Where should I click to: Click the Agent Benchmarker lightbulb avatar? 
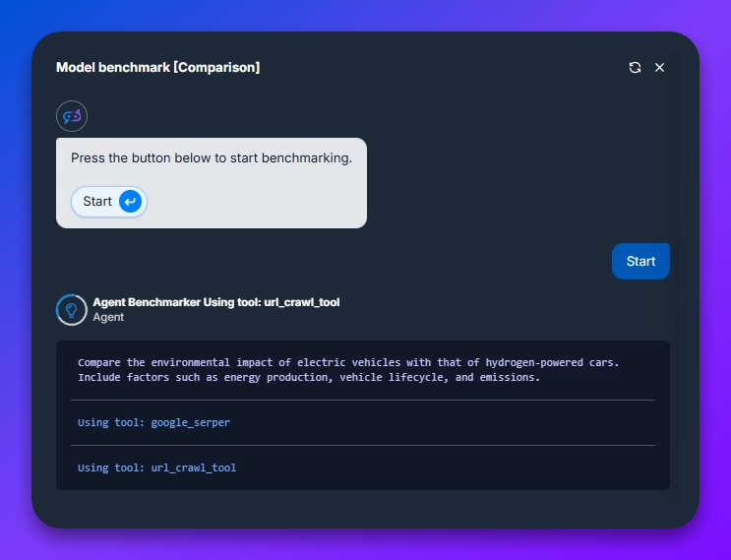(x=72, y=309)
